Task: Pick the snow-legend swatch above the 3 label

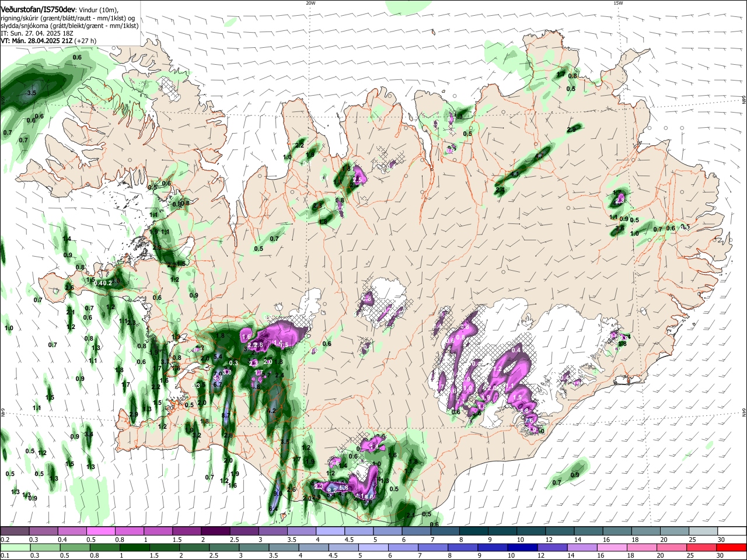Action: point(272,531)
